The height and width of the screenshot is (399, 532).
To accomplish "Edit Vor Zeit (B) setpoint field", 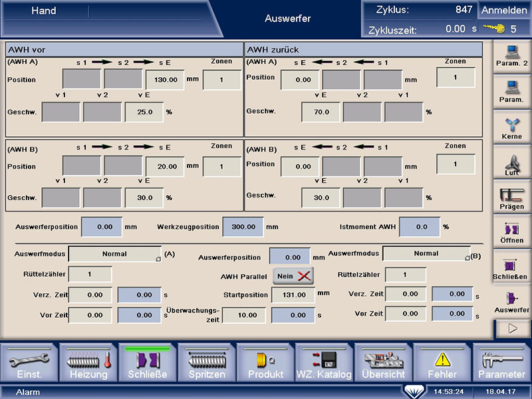I will click(x=406, y=313).
